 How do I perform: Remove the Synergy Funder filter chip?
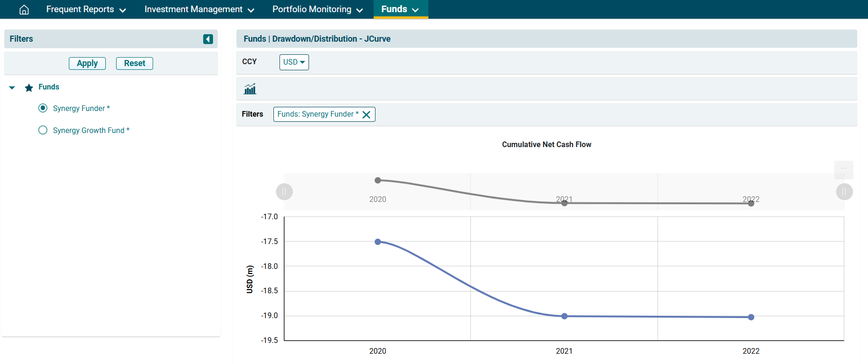[367, 115]
